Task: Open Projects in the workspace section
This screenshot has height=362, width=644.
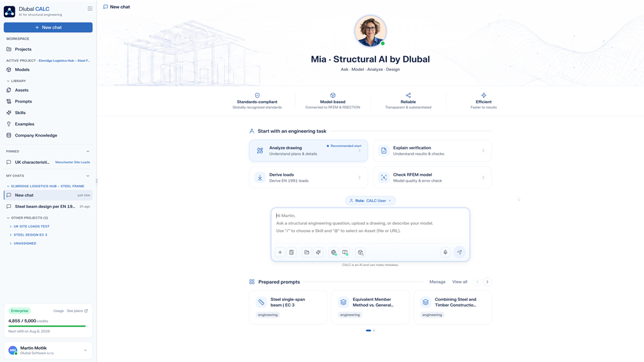Action: tap(48, 50)
